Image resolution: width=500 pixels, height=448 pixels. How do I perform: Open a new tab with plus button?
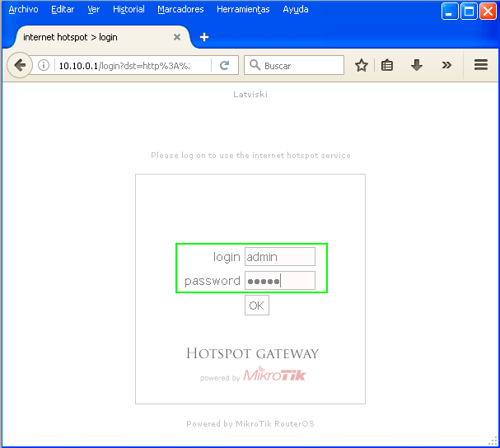pos(204,37)
